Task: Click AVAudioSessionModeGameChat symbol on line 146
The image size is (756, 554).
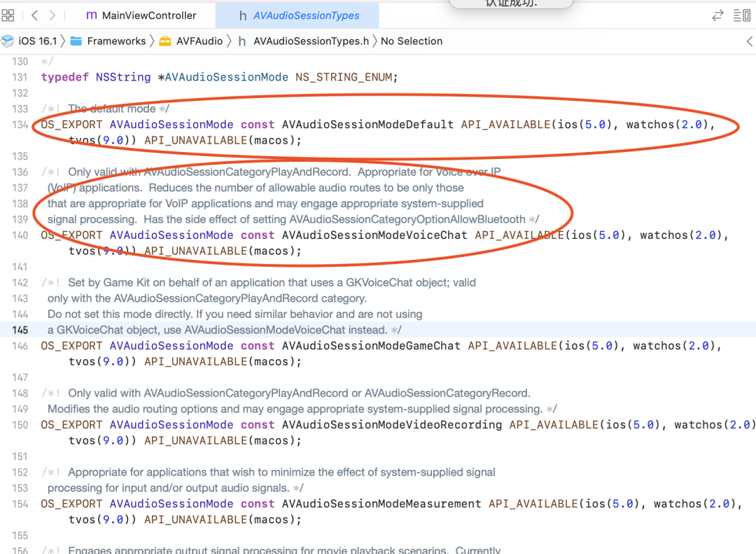Action: tap(371, 346)
